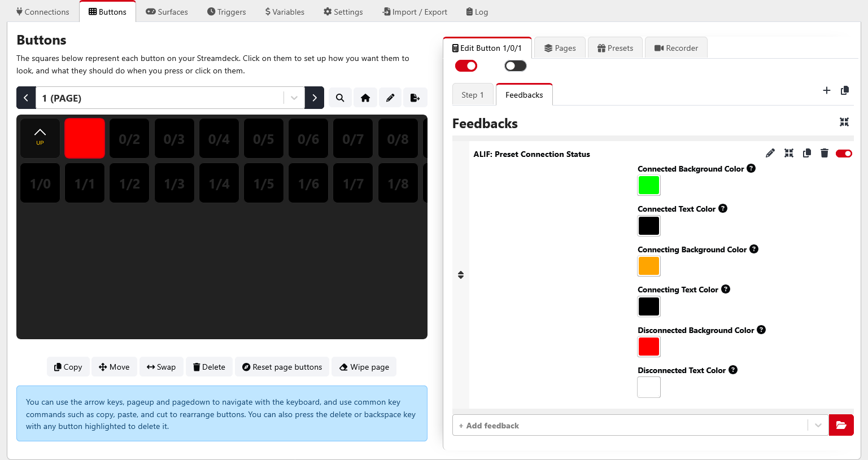
Task: Click the Wipe page button
Action: pyautogui.click(x=364, y=367)
